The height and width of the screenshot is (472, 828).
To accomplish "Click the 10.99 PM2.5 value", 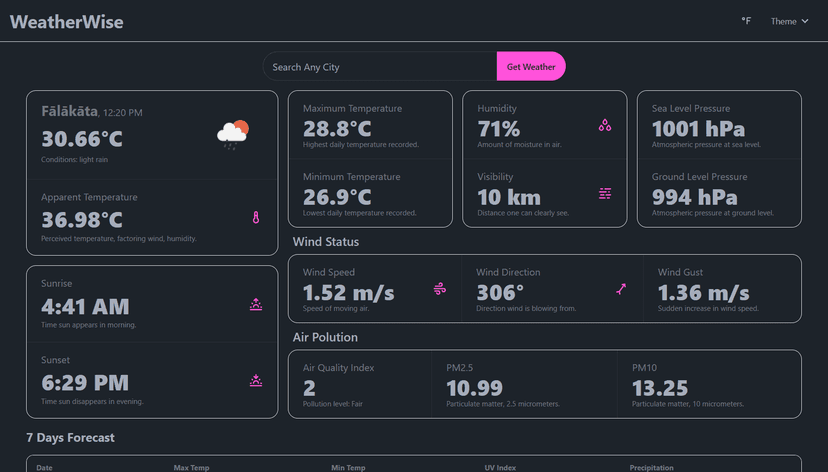I will [x=474, y=388].
